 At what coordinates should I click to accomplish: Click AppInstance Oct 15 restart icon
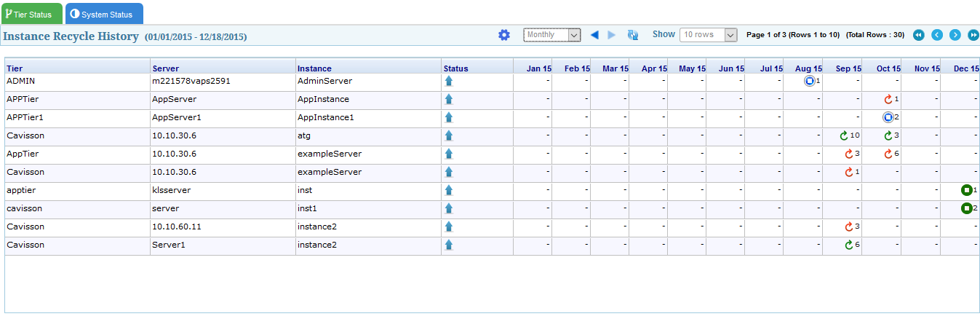click(x=888, y=99)
